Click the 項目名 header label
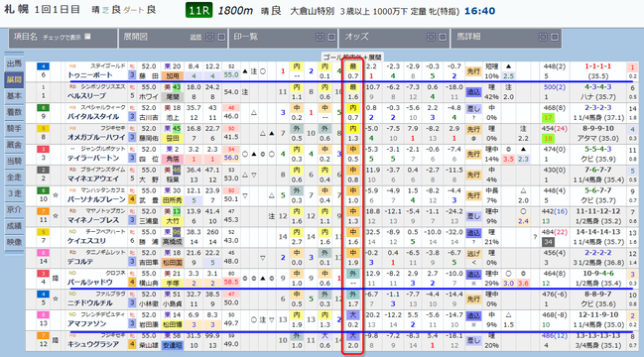 [26, 37]
